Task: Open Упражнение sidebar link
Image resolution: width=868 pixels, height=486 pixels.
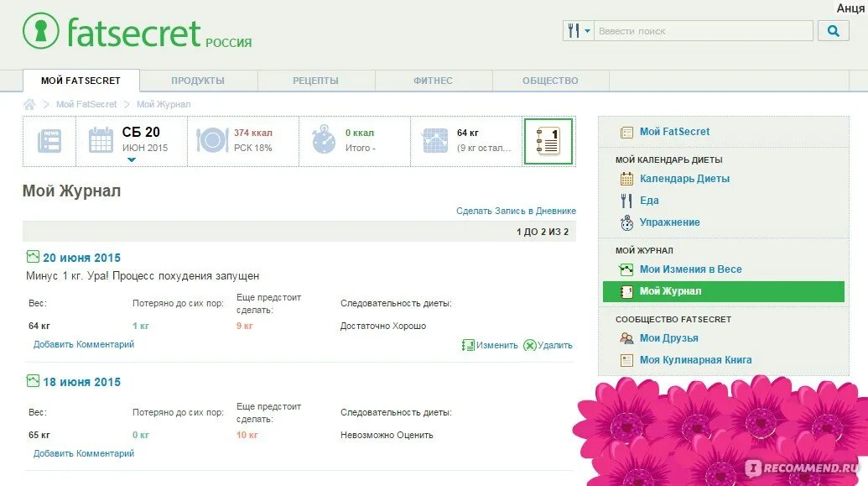Action: (x=670, y=222)
